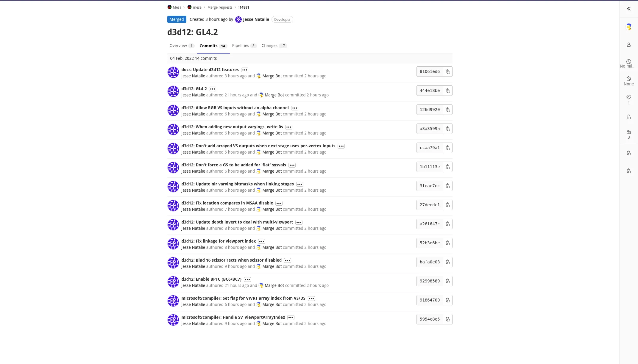This screenshot has width=638, height=364.
Task: Expand description of SV_ViewportArrayIndex commit
Action: (291, 318)
